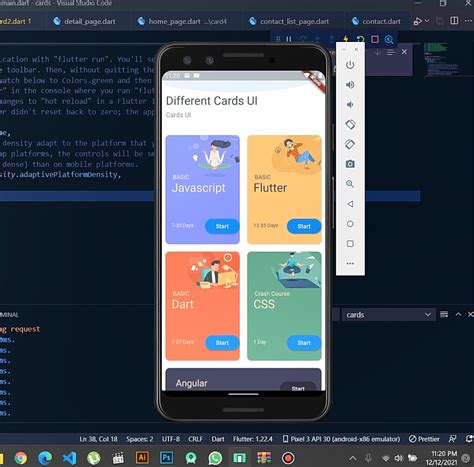This screenshot has height=467, width=474.
Task: Rotate the emulator left
Action: [350, 125]
